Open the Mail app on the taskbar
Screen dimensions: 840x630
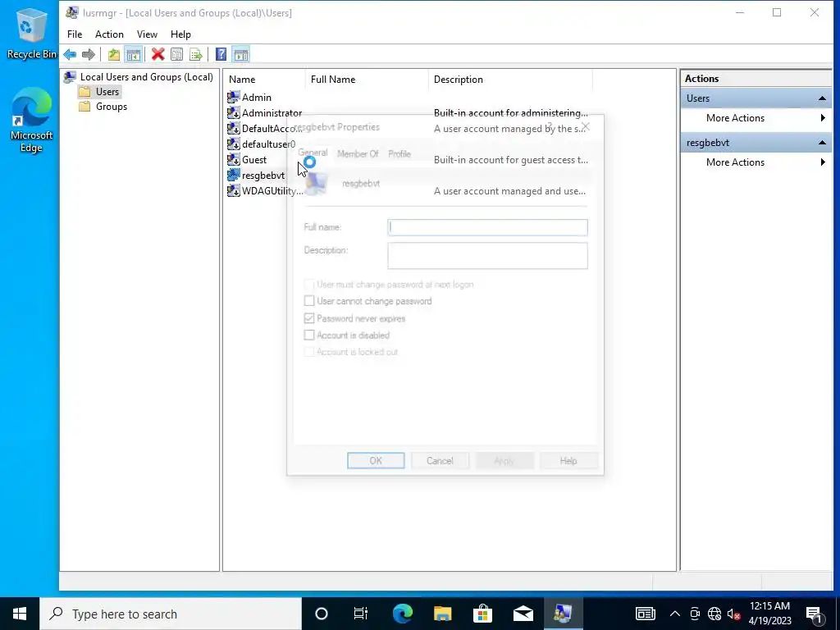click(x=523, y=614)
